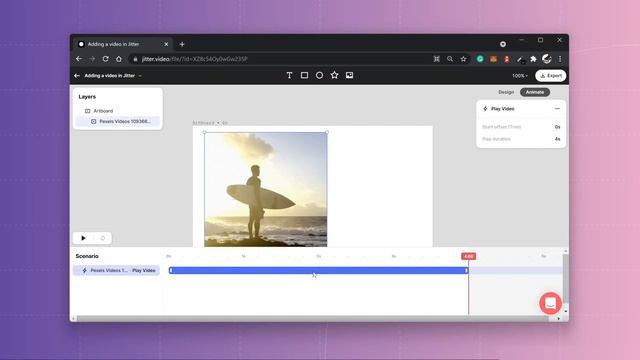Select the Ellipse shape tool
Viewport: 640px width, 360px height.
pos(320,76)
